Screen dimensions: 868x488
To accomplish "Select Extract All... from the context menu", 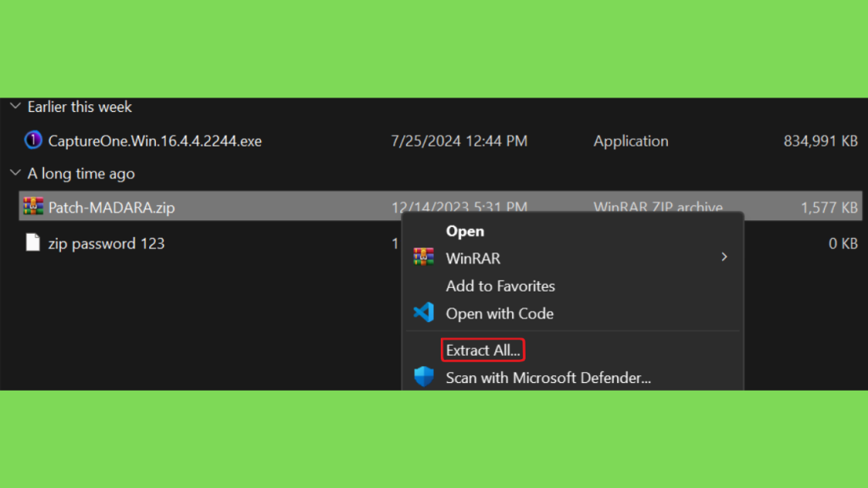I will coord(483,350).
